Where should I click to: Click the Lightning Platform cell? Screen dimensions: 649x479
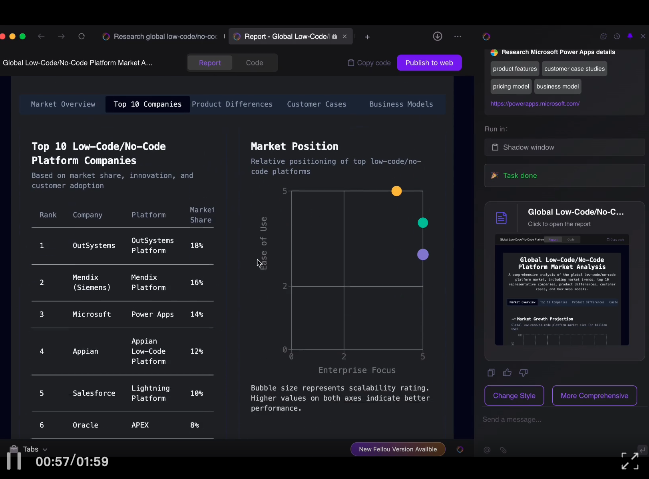[x=150, y=393]
